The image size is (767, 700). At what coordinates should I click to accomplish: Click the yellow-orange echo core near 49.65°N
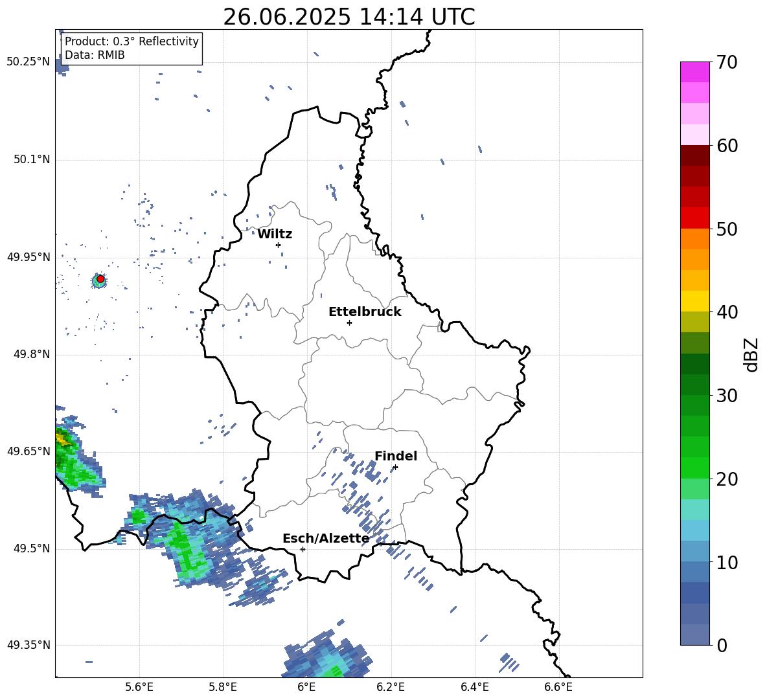[62, 438]
